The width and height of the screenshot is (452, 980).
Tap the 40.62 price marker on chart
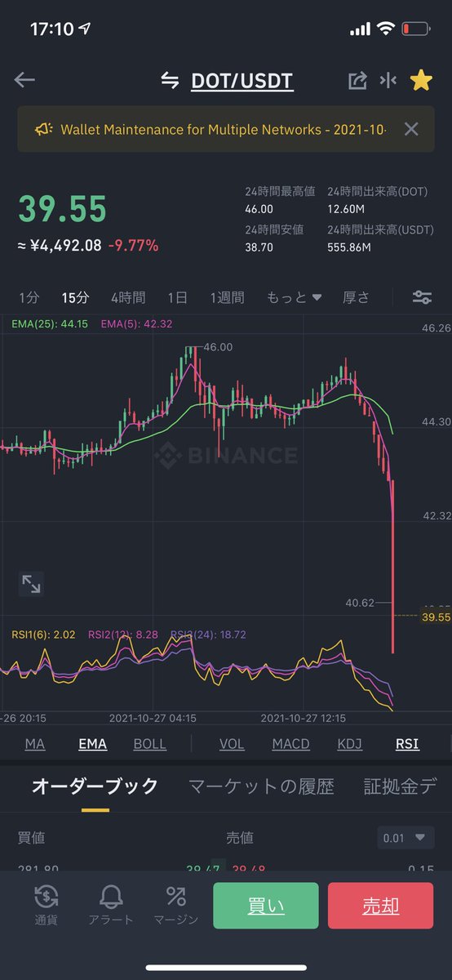(x=360, y=603)
